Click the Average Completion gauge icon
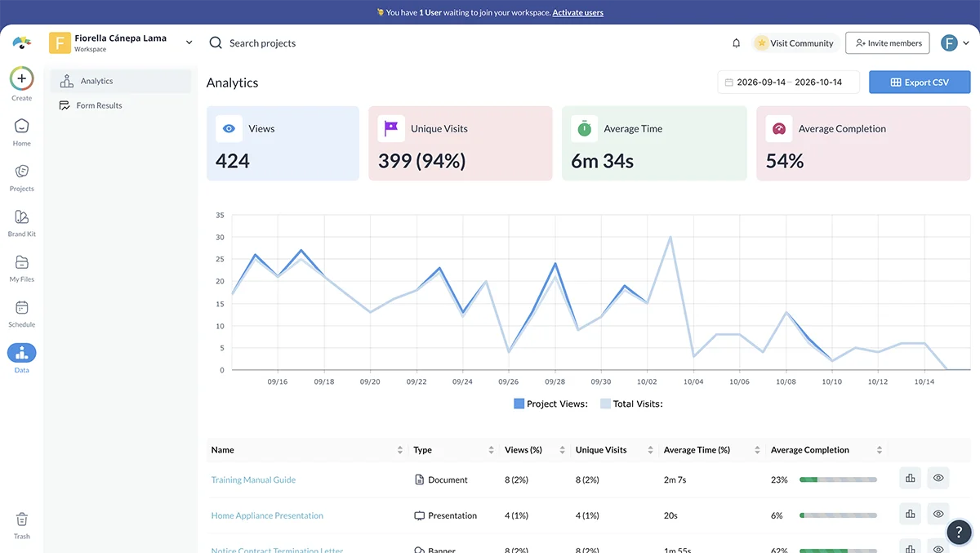 coord(779,128)
